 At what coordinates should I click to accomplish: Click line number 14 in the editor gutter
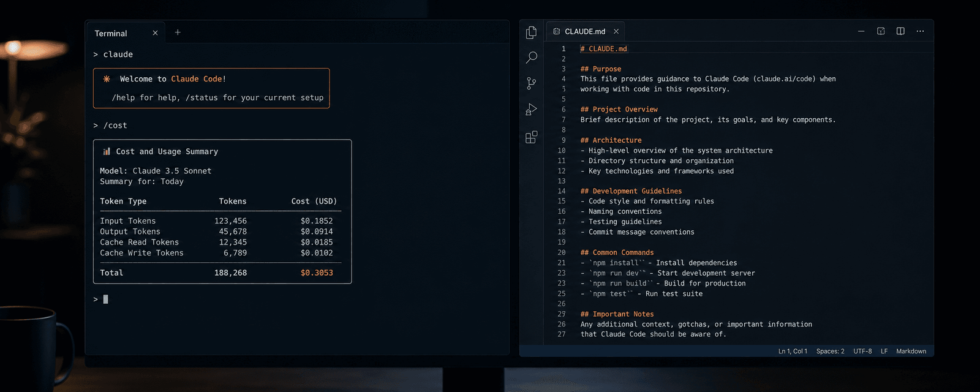point(562,191)
